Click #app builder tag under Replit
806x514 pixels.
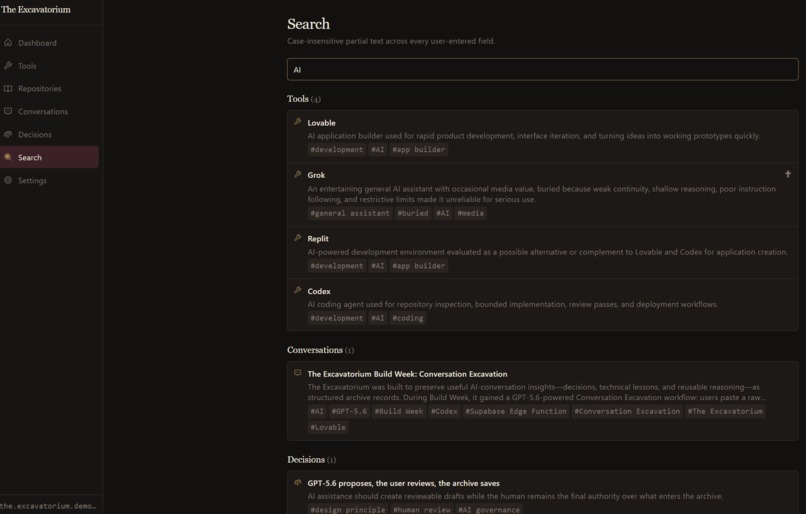[x=418, y=266]
